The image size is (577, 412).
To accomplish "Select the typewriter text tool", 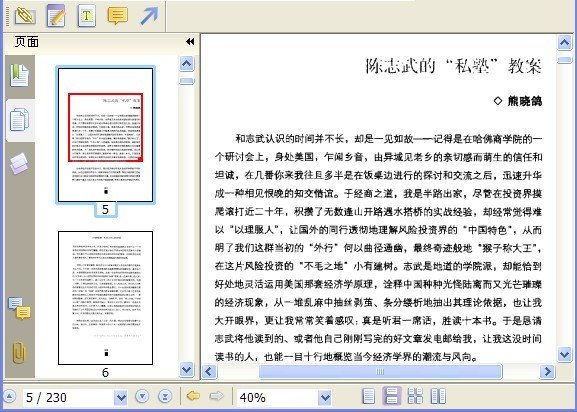I will point(86,15).
